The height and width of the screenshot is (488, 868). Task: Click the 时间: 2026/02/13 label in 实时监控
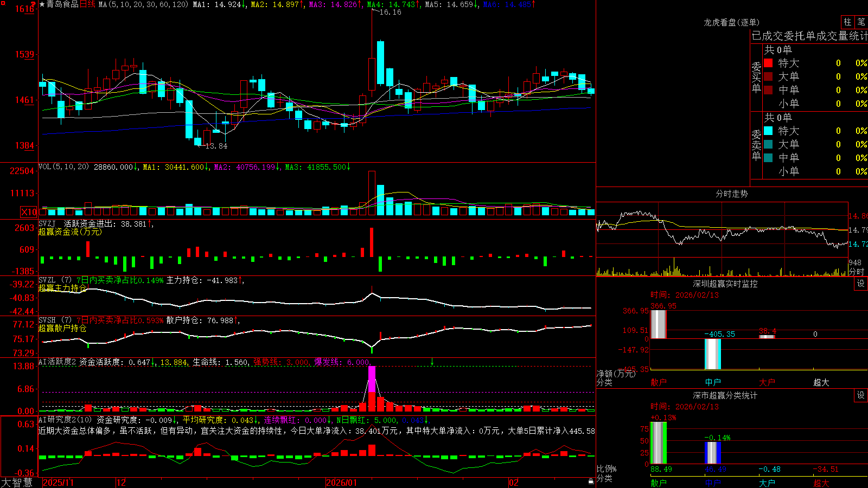[x=685, y=295]
